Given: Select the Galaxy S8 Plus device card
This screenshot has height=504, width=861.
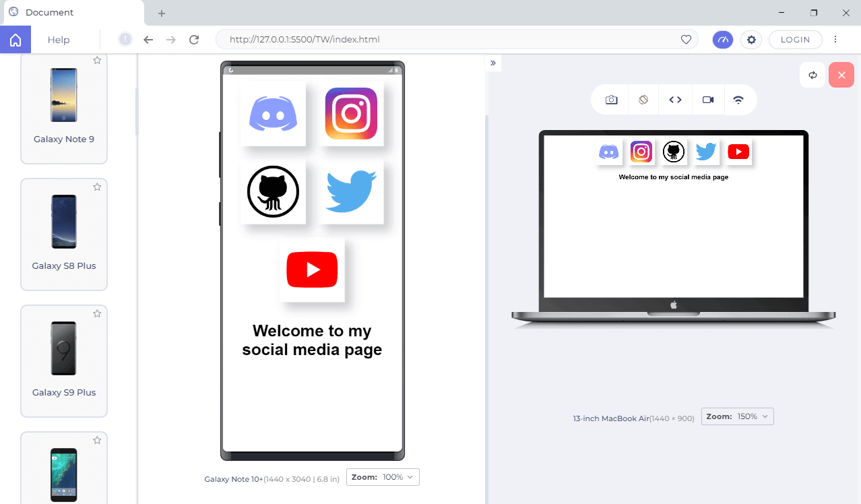Looking at the screenshot, I should 64,234.
